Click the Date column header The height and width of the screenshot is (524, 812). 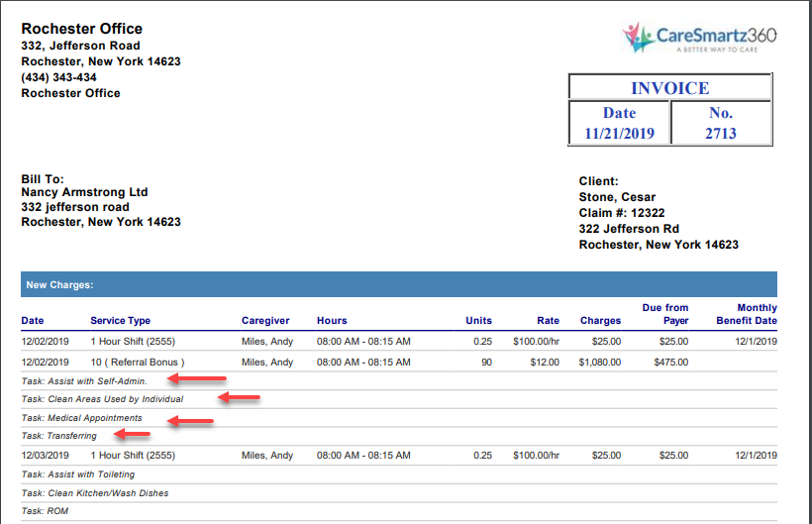click(x=33, y=321)
